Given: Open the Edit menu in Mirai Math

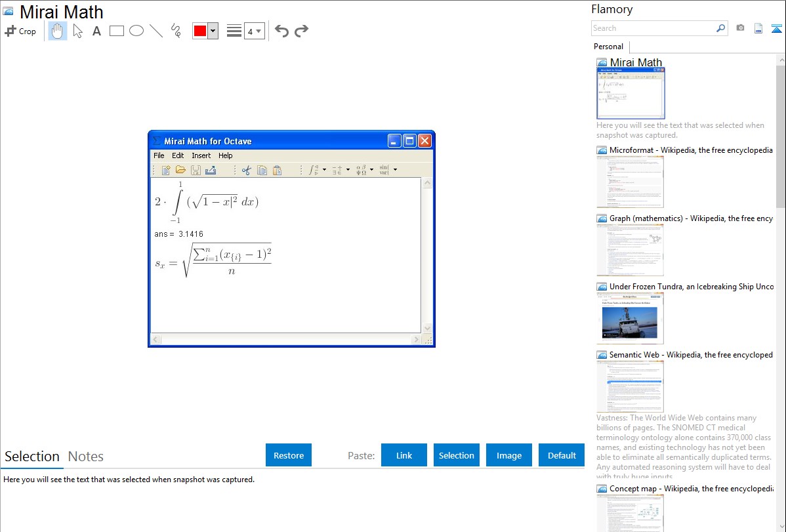Looking at the screenshot, I should tap(178, 155).
